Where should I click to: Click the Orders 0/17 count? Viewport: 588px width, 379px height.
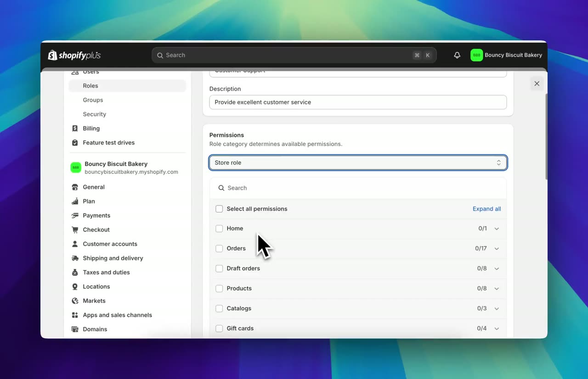[481, 249]
